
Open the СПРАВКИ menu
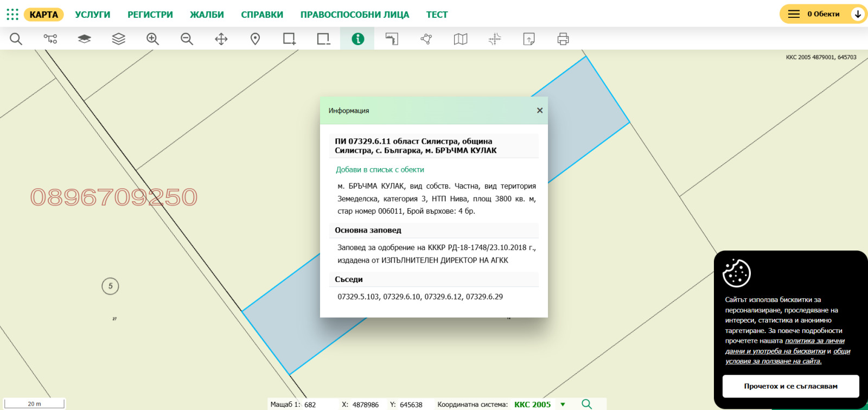click(x=262, y=15)
